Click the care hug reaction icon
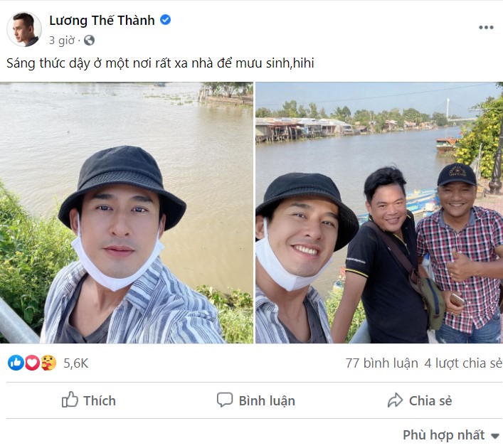 (x=48, y=363)
